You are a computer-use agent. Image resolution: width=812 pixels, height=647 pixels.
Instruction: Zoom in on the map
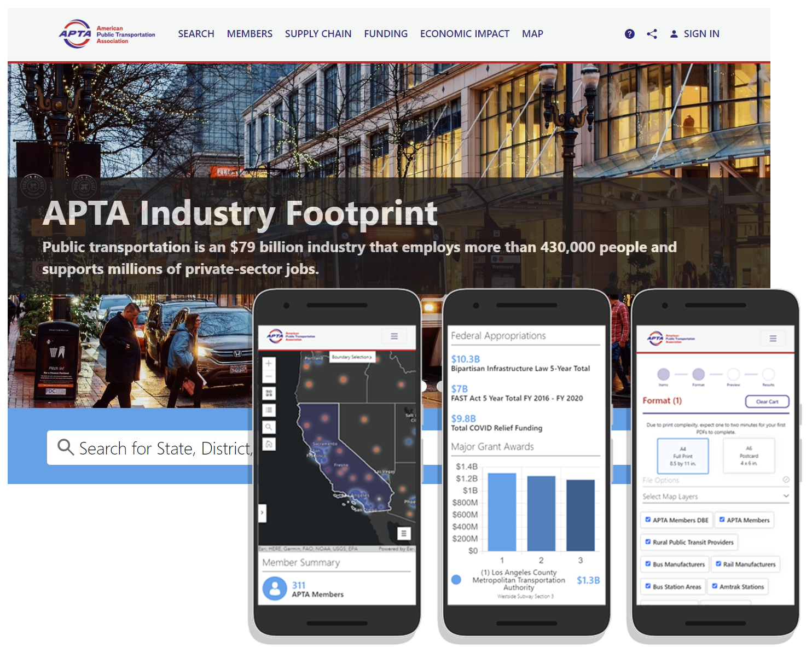(x=269, y=363)
